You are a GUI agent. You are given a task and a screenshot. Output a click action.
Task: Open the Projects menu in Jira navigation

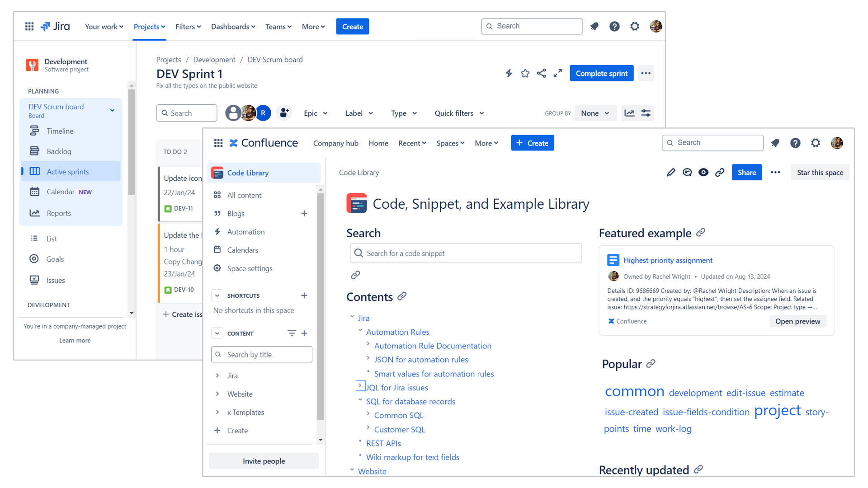pos(149,26)
